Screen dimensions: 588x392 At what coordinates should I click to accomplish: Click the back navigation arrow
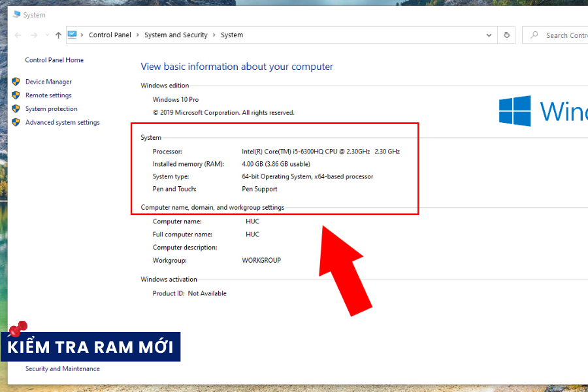point(17,35)
